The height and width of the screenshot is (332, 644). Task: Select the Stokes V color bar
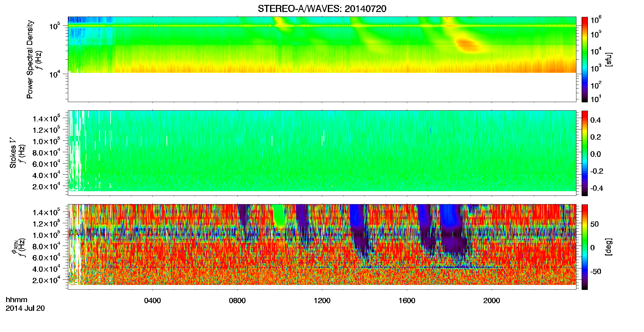pyautogui.click(x=585, y=153)
